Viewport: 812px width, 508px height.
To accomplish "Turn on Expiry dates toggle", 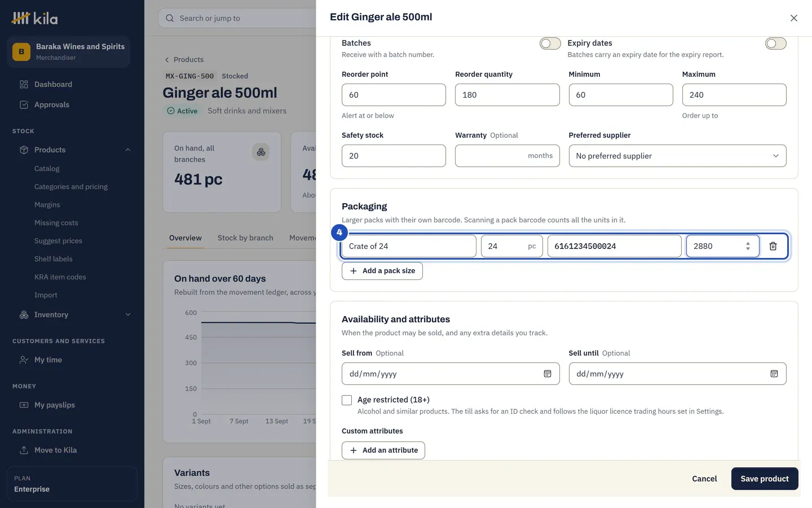I will click(x=775, y=43).
